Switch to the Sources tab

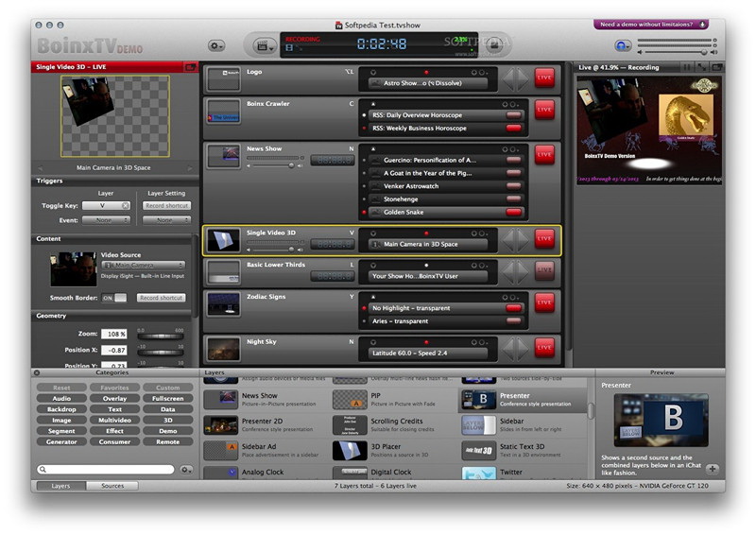(x=112, y=486)
